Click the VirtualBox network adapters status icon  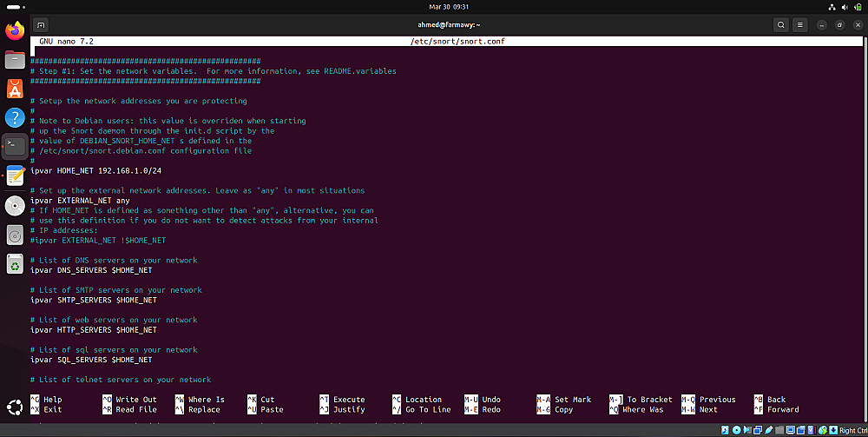[758, 430]
